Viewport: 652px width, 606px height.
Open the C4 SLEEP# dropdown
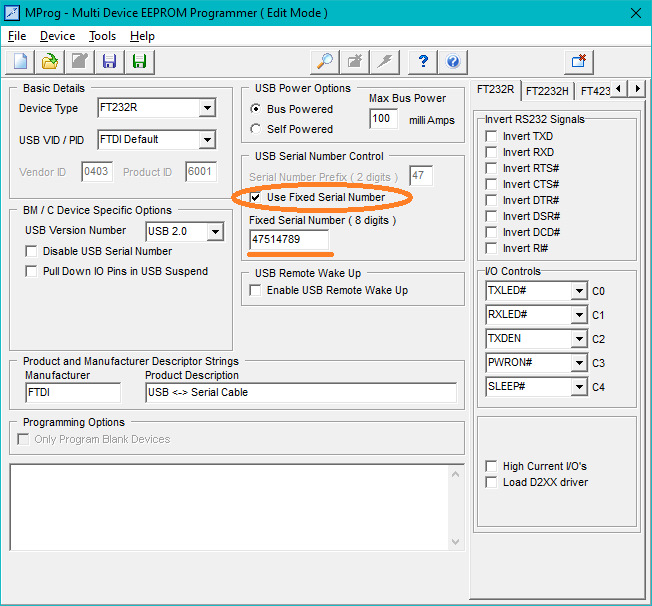tap(579, 387)
